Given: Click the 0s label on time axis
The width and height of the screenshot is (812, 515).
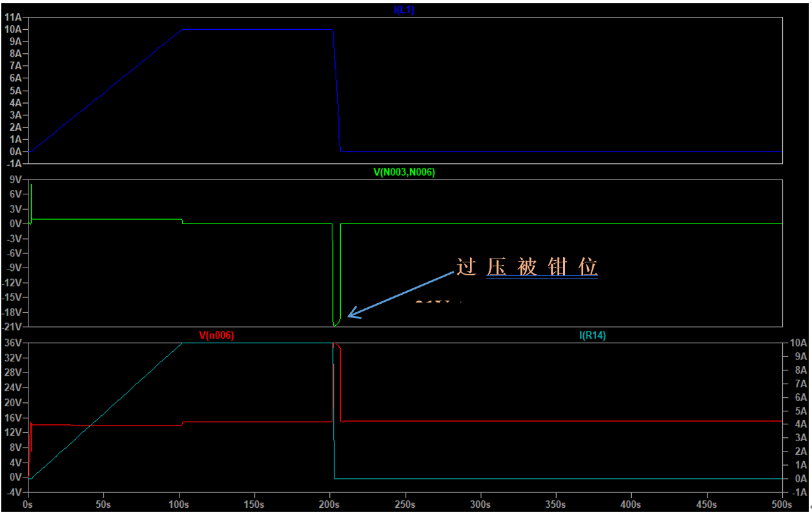Looking at the screenshot, I should 28,504.
